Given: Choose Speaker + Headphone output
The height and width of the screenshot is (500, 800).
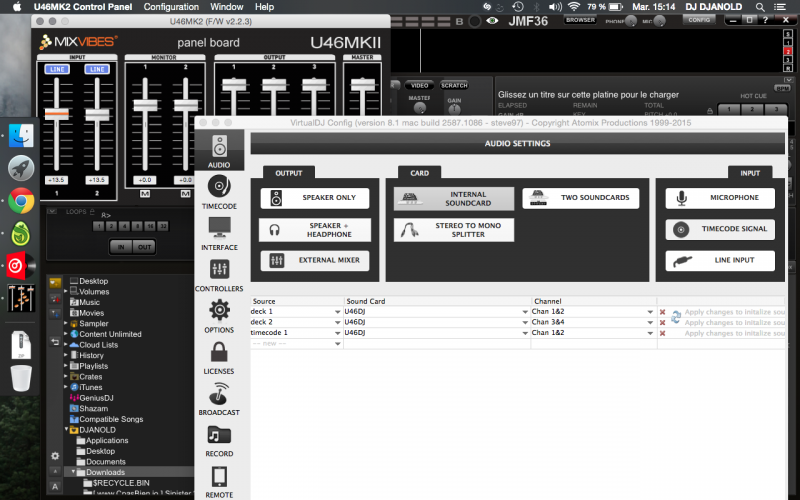Looking at the screenshot, I should point(315,230).
